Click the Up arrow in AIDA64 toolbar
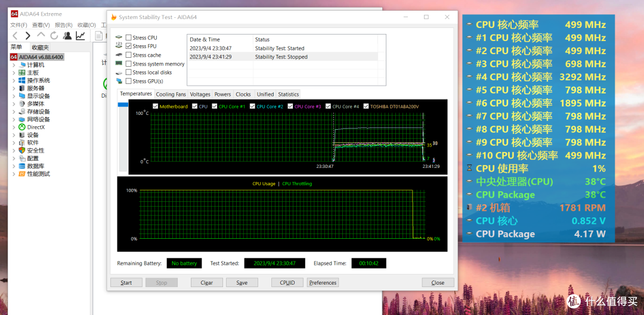The height and width of the screenshot is (315, 644). [x=41, y=35]
